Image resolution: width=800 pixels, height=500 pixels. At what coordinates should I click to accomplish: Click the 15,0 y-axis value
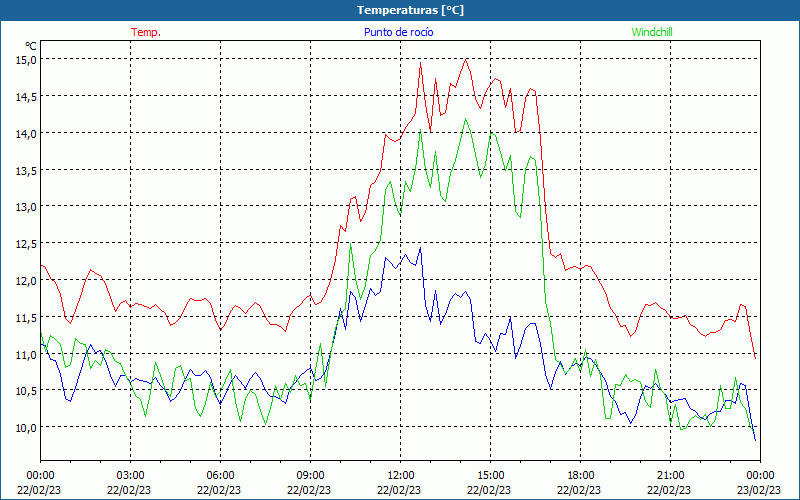pos(26,60)
